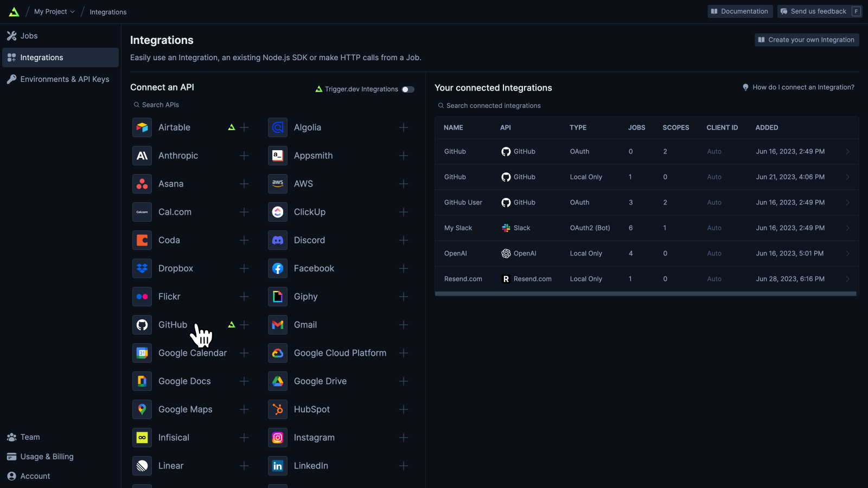Add the Gmail API via plus icon
Screen dimensions: 868x488
point(404,325)
